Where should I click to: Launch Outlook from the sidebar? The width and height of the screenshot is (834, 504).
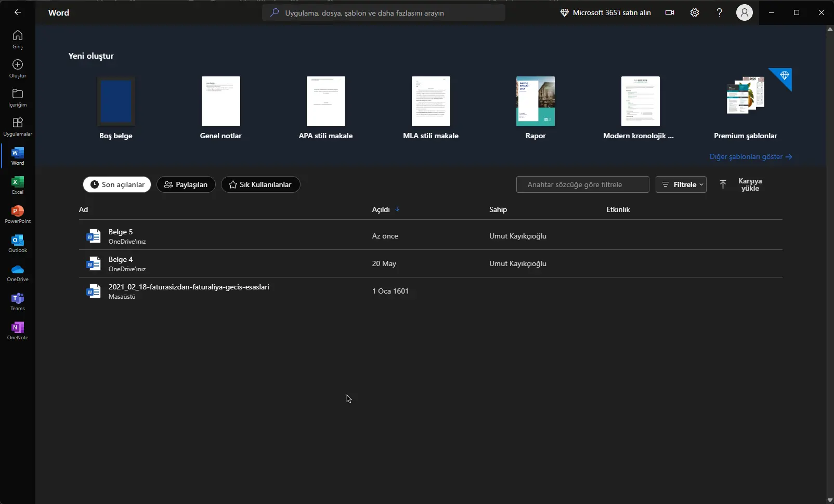click(18, 243)
